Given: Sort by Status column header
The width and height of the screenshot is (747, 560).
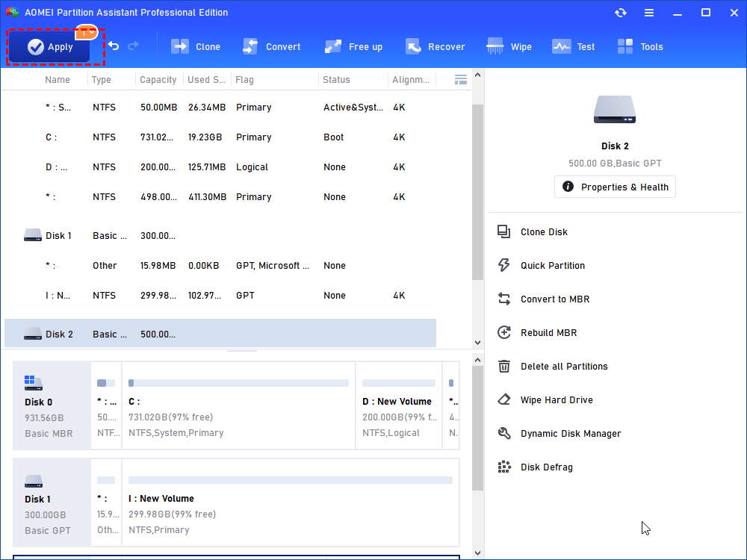Looking at the screenshot, I should tap(336, 80).
